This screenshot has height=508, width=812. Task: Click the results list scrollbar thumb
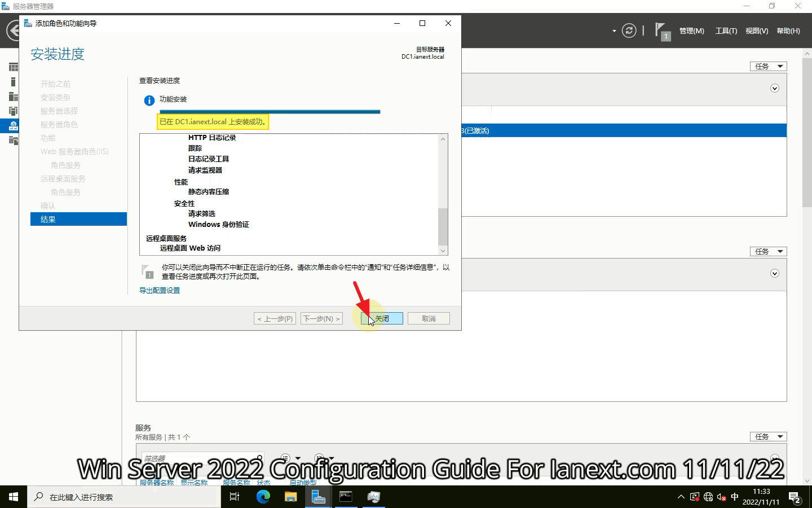443,226
